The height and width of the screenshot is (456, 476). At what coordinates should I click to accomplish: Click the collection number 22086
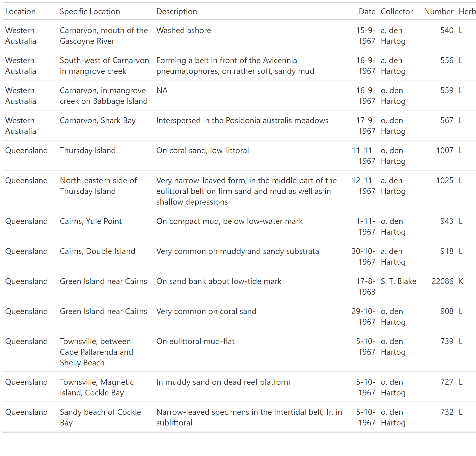pyautogui.click(x=442, y=281)
